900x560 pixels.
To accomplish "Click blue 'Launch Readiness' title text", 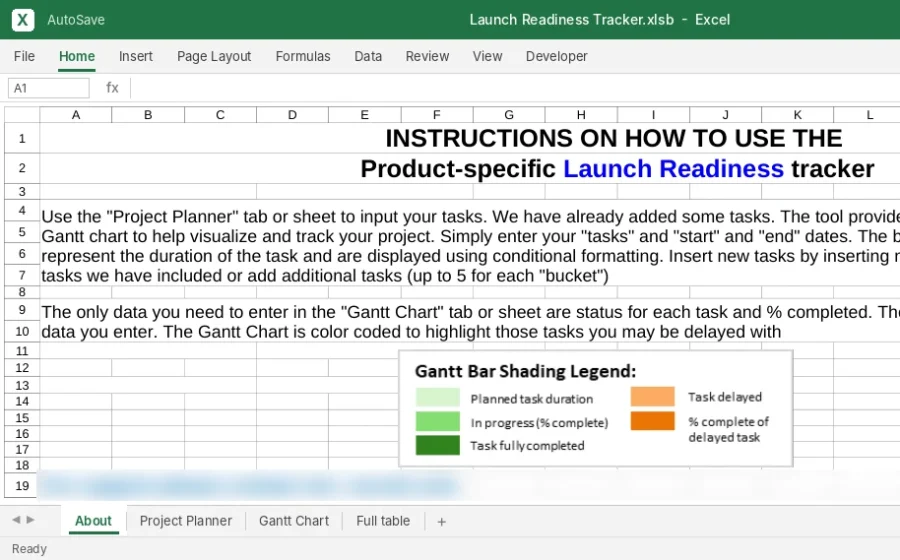I will pos(673,169).
